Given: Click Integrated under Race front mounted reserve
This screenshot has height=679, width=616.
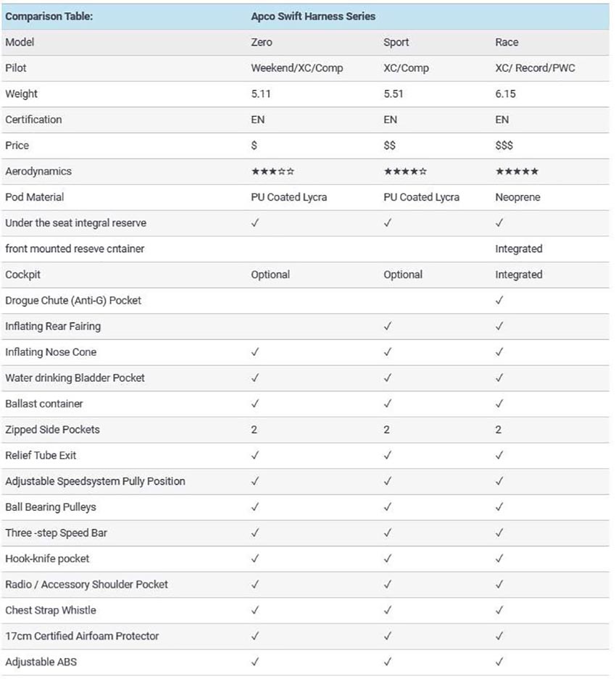Looking at the screenshot, I should coord(519,249).
